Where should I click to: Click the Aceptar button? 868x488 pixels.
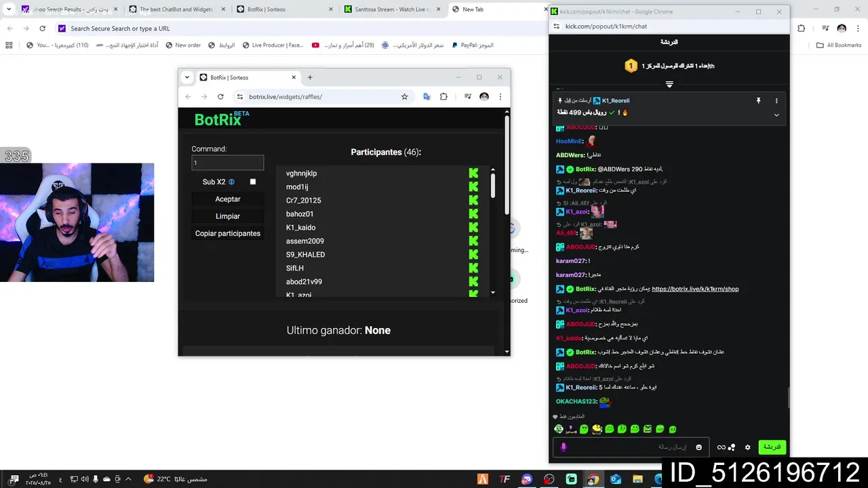coord(228,199)
